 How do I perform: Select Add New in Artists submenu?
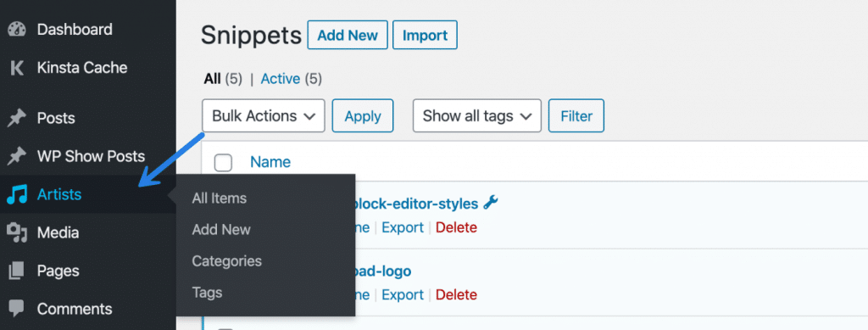[221, 229]
